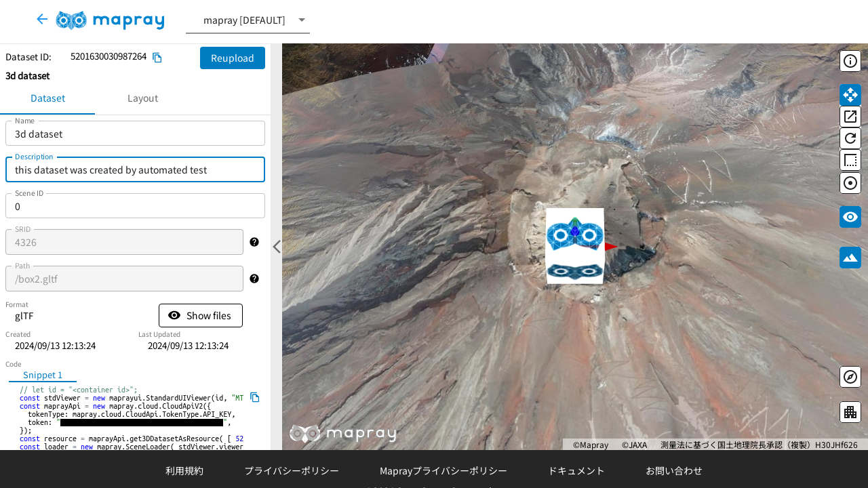Image resolution: width=868 pixels, height=488 pixels.
Task: Click the scale tool with arrow-in-box icon
Action: (x=850, y=117)
